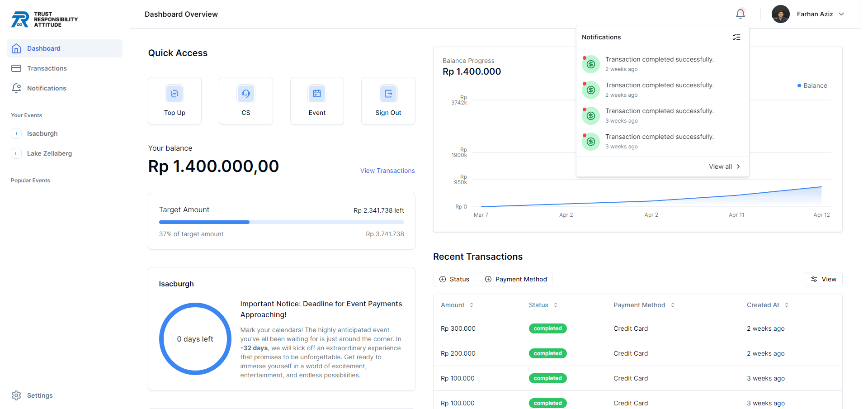Open the notification bell icon
Screen dimensions: 868x409
pyautogui.click(x=740, y=14)
